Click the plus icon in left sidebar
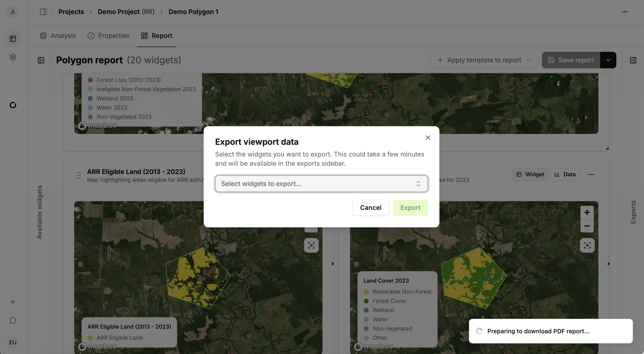644x354 pixels. [x=13, y=302]
